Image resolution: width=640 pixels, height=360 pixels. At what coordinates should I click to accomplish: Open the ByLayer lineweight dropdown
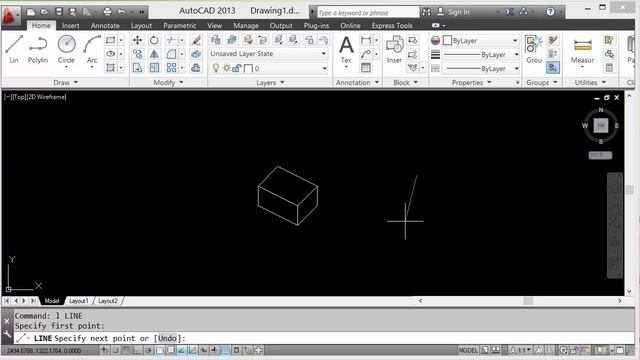pyautogui.click(x=481, y=54)
